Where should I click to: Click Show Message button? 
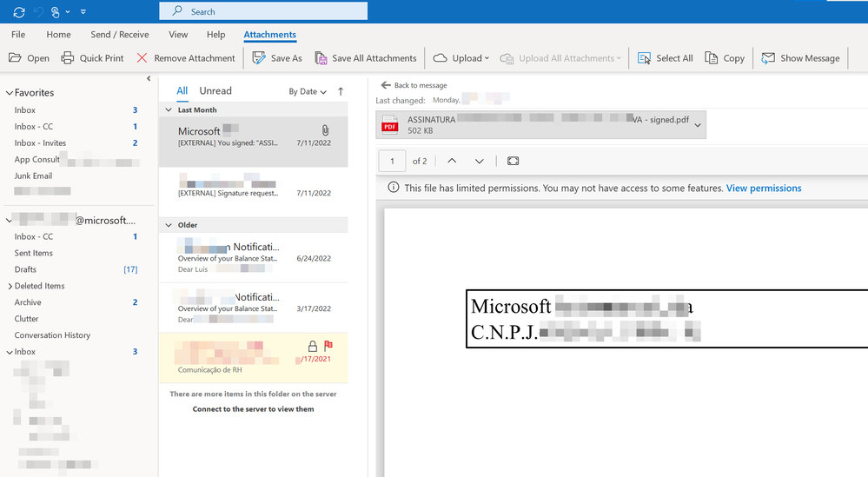[x=800, y=58]
